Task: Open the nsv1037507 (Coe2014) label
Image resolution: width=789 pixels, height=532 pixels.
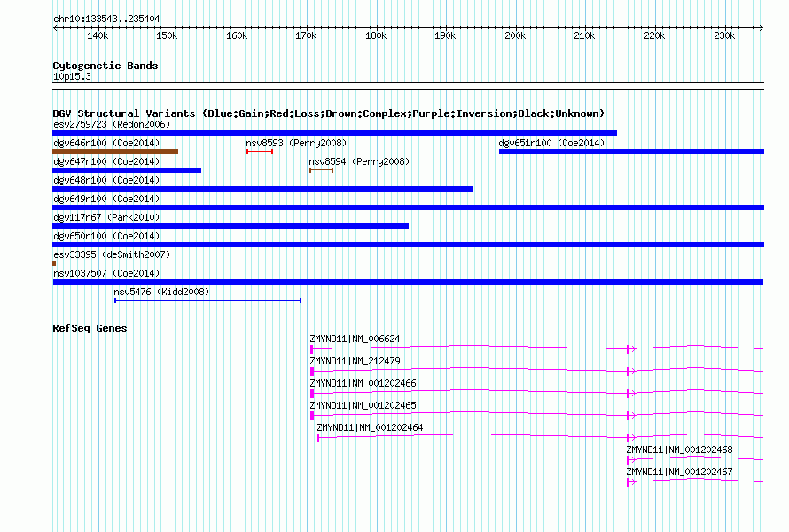Action: click(x=106, y=273)
